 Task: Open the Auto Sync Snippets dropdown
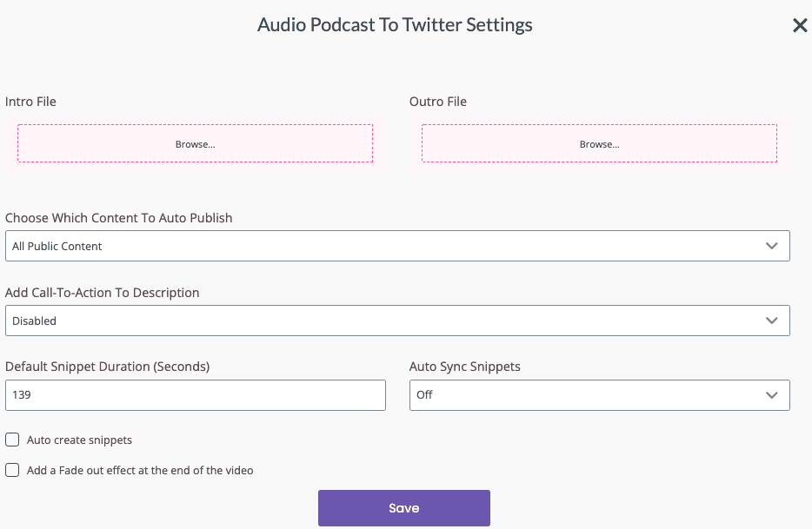(600, 395)
